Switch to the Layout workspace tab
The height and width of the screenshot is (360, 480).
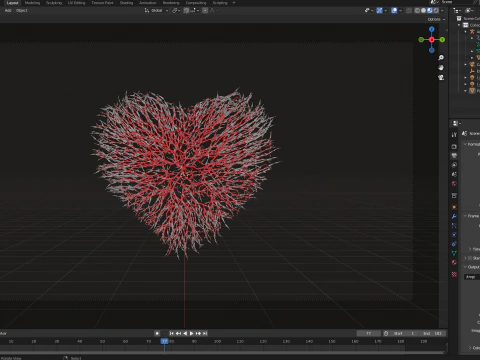[x=12, y=3]
